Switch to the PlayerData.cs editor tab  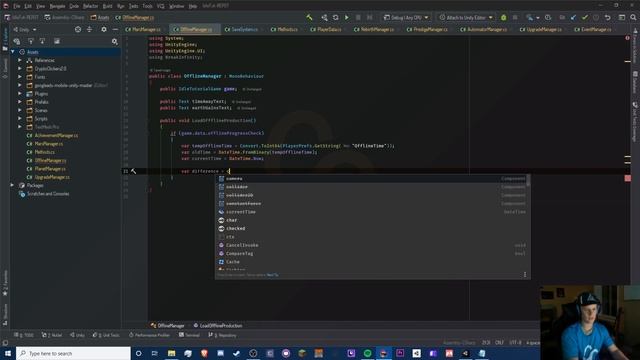pyautogui.click(x=325, y=29)
